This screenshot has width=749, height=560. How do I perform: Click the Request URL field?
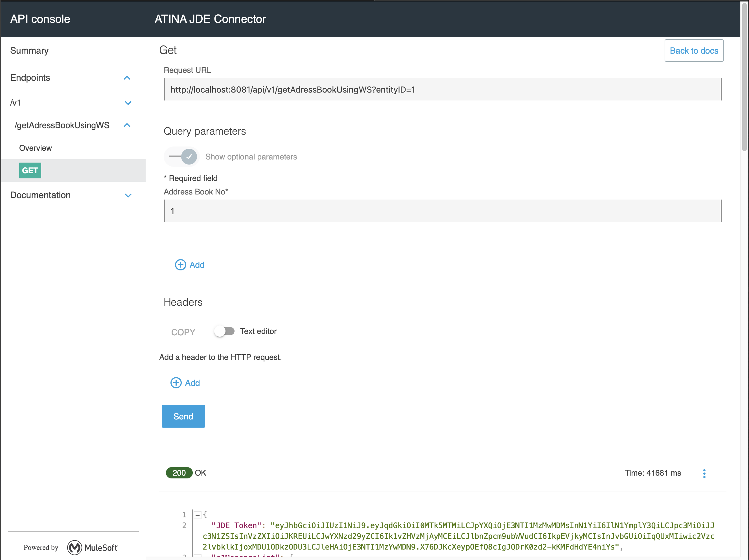(x=442, y=89)
